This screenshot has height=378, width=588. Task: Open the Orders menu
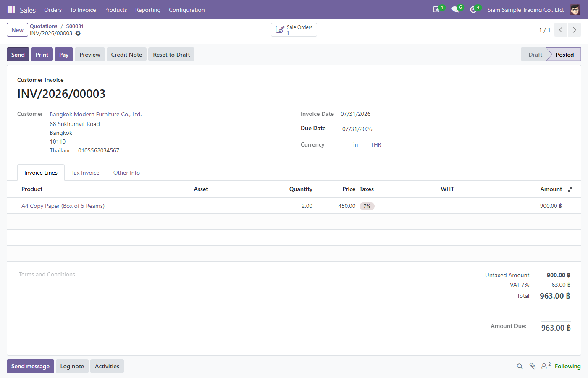(53, 10)
